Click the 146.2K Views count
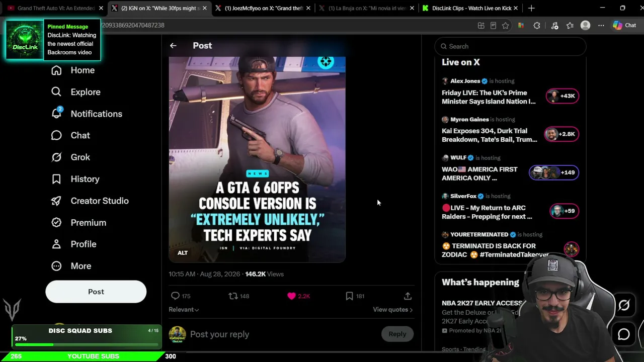The width and height of the screenshot is (644, 362). (265, 274)
